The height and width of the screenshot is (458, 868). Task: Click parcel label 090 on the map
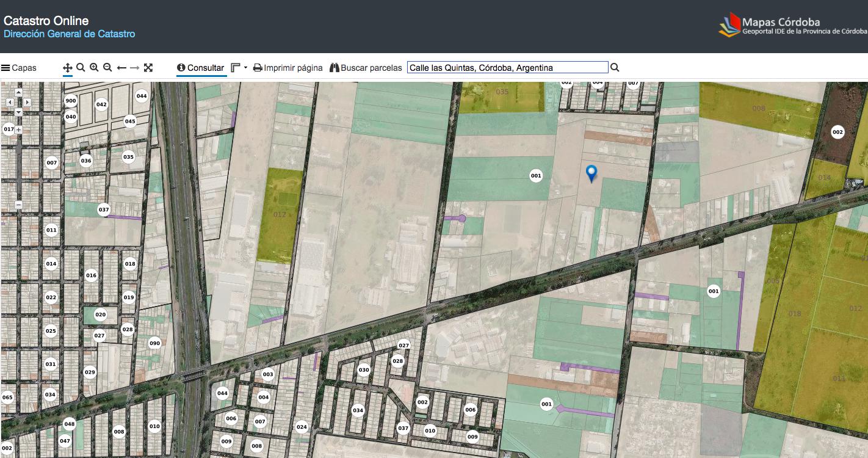(x=154, y=343)
